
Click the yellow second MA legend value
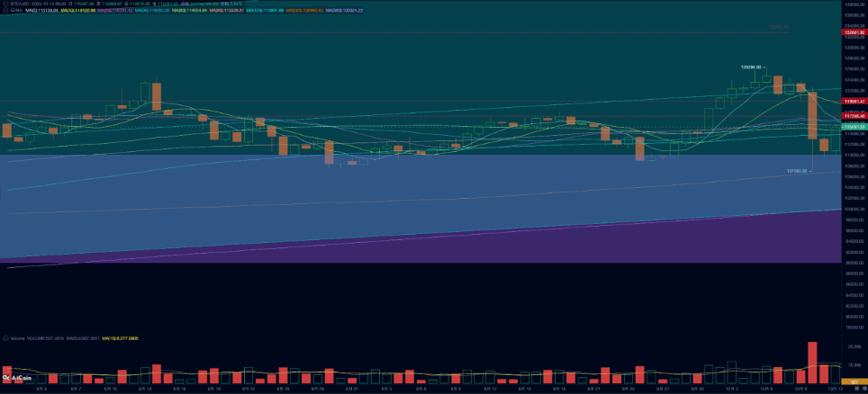[77, 11]
